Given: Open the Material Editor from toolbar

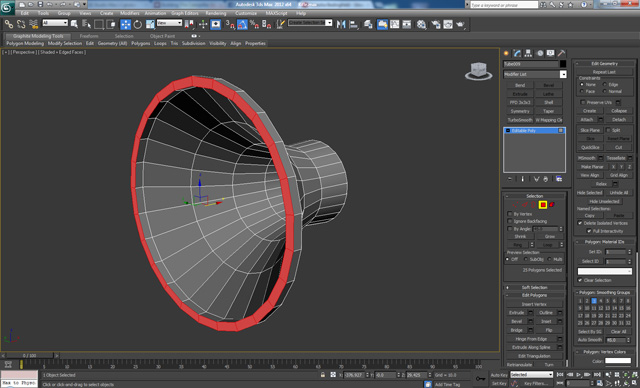Looking at the screenshot, I should (422, 24).
